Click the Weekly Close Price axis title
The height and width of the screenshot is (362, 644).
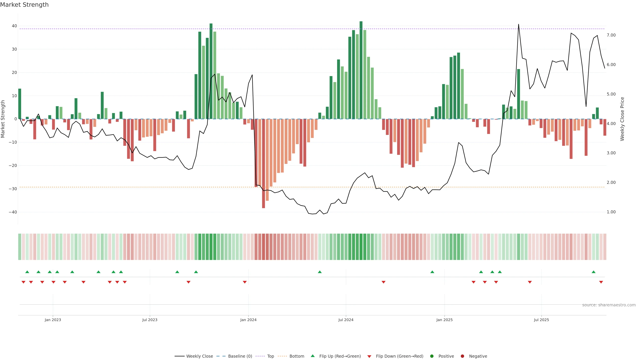point(622,119)
